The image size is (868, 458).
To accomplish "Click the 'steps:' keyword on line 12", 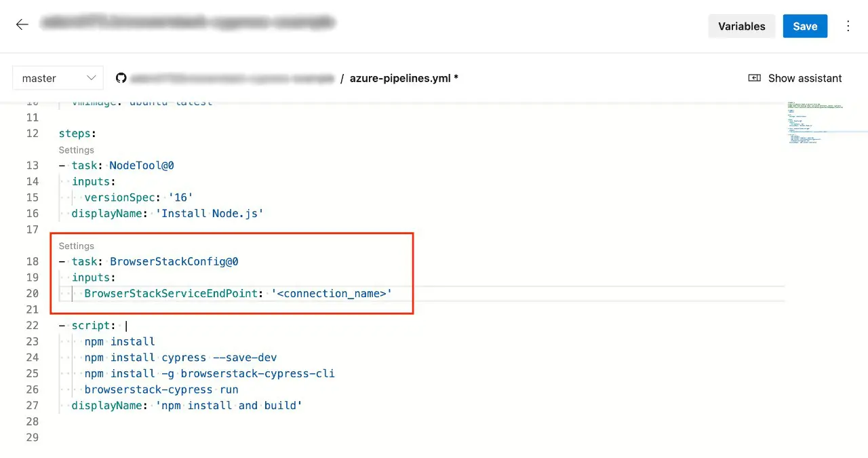I will (x=77, y=134).
